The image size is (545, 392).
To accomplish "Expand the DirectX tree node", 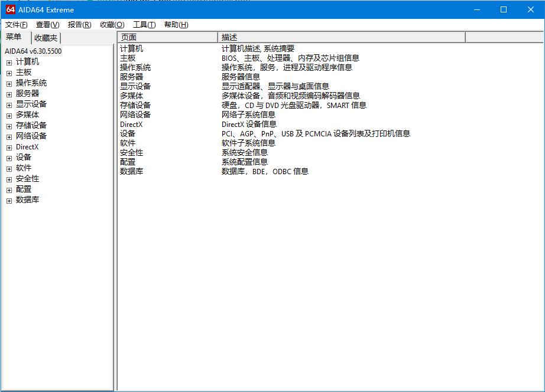I will (x=9, y=148).
